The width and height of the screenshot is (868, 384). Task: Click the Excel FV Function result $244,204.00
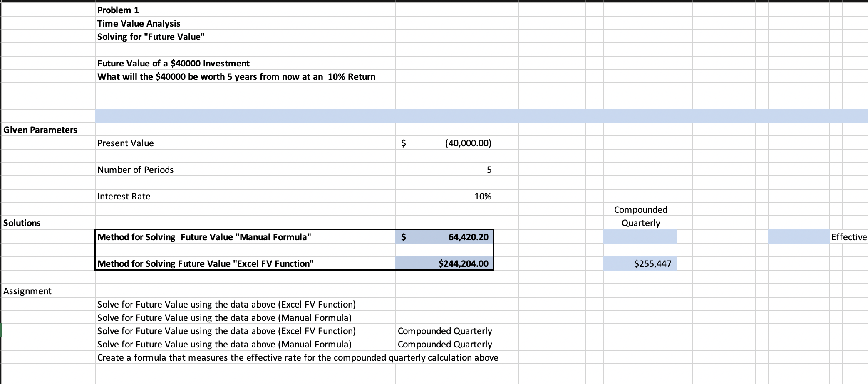coord(444,263)
